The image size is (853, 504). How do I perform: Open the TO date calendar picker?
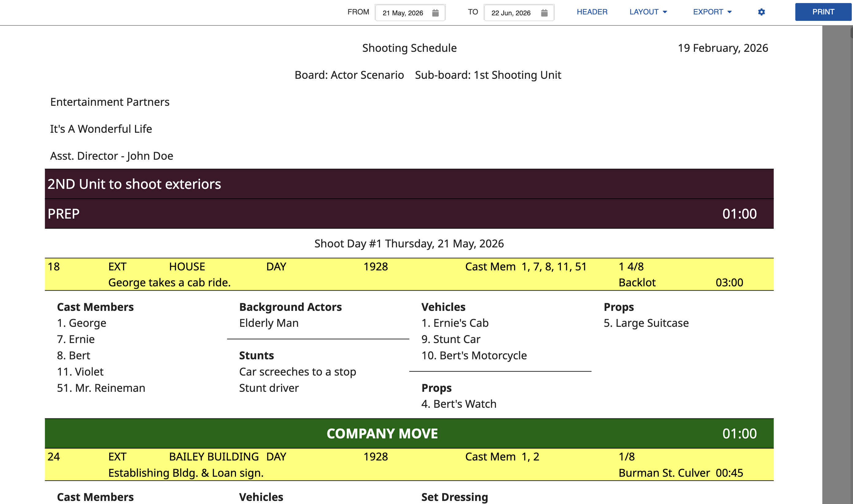pos(544,13)
